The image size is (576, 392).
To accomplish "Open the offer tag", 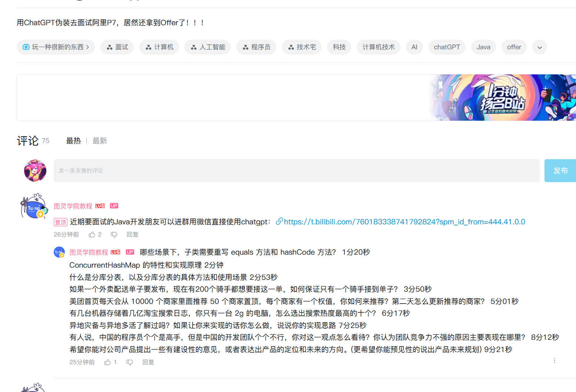I will pos(514,47).
